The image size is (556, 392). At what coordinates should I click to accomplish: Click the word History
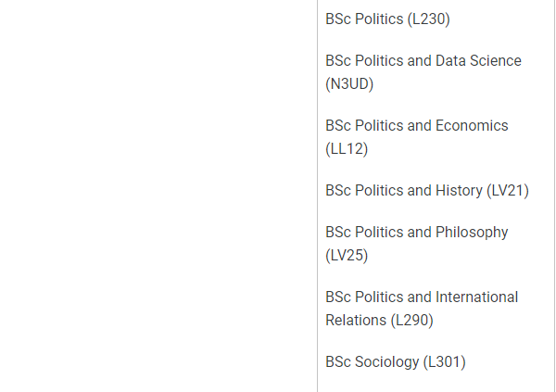tap(459, 191)
